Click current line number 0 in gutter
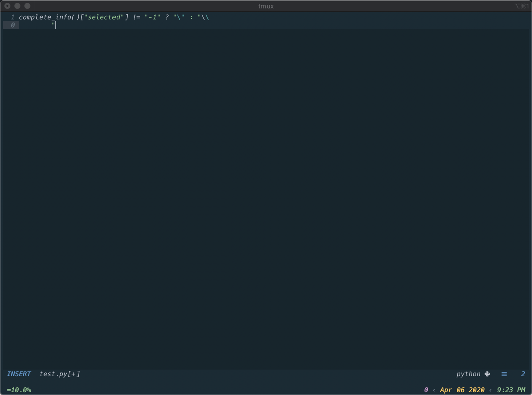 (13, 25)
